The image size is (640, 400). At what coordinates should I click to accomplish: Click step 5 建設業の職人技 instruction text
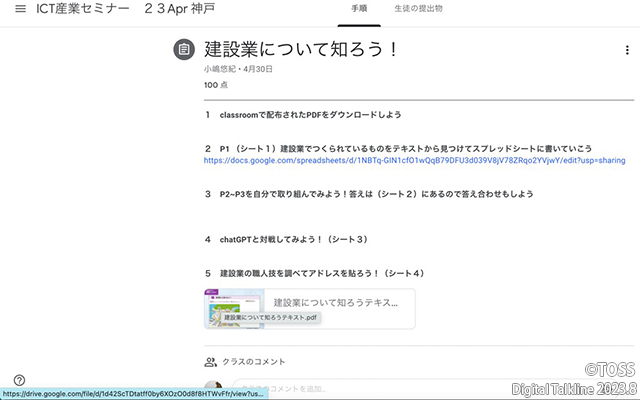click(322, 273)
